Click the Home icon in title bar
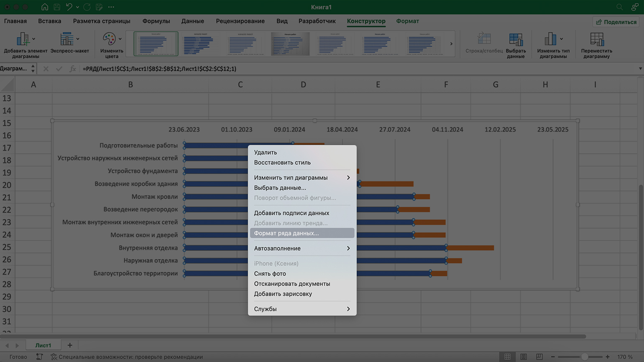The image size is (644, 362). 44,7
